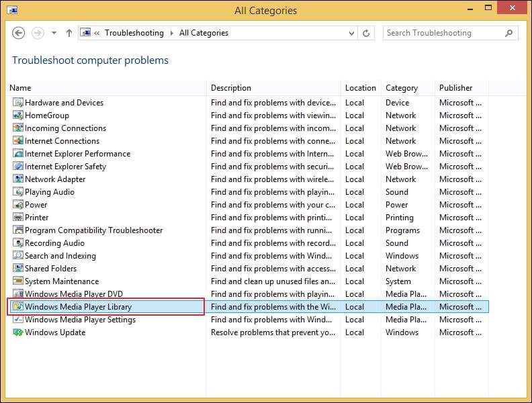Open the Playing Audio troubleshooter
The image size is (532, 403).
point(50,192)
